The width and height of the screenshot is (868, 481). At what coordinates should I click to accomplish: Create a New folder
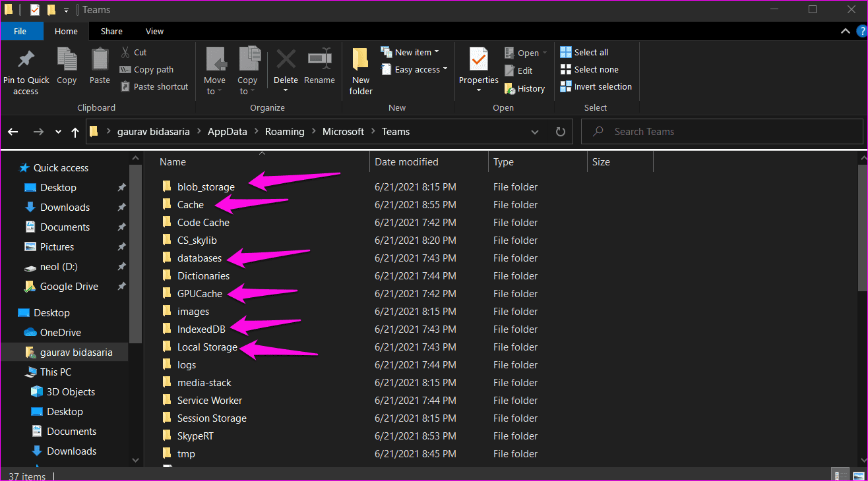[360, 71]
